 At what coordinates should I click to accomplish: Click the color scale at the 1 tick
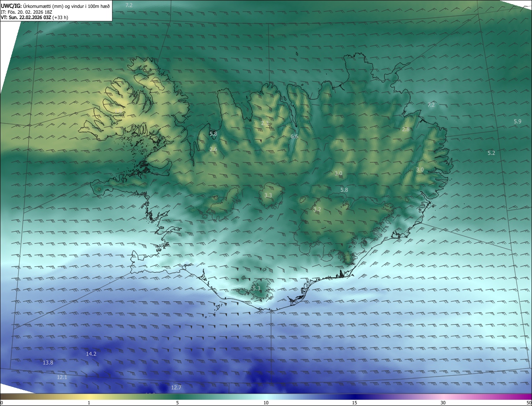[89, 403]
